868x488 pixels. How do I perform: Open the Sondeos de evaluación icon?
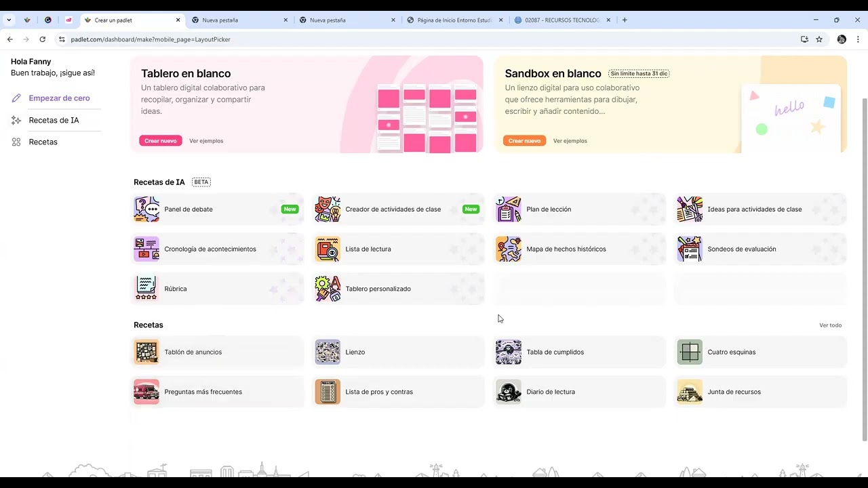coord(690,249)
